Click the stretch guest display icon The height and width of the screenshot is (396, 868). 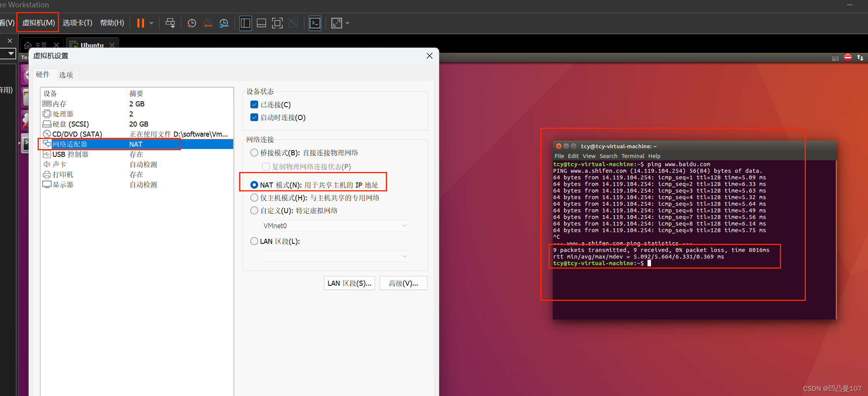coord(337,23)
